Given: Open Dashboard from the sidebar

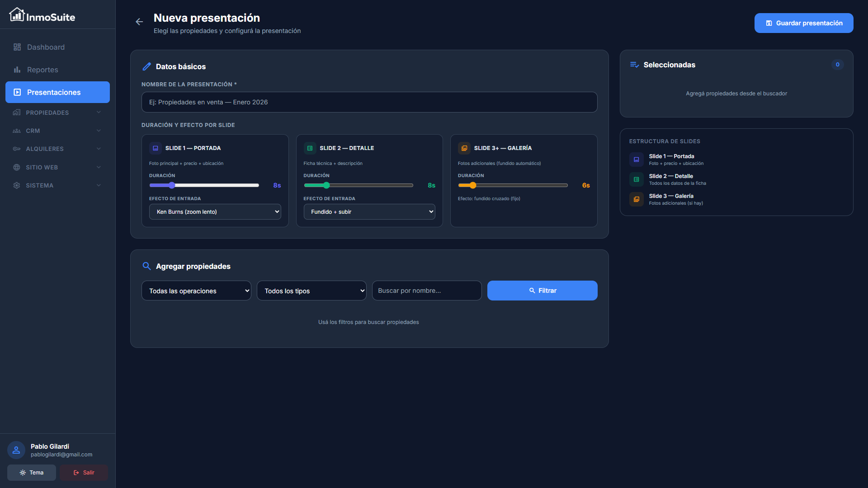Looking at the screenshot, I should coord(45,47).
